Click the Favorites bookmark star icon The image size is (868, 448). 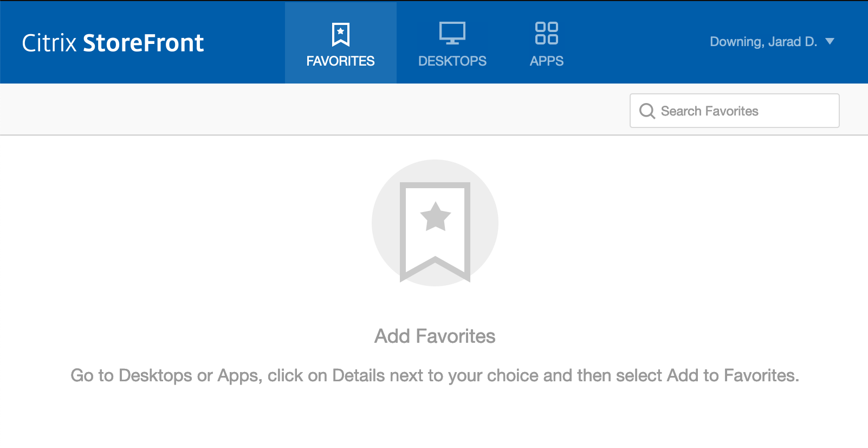[340, 35]
